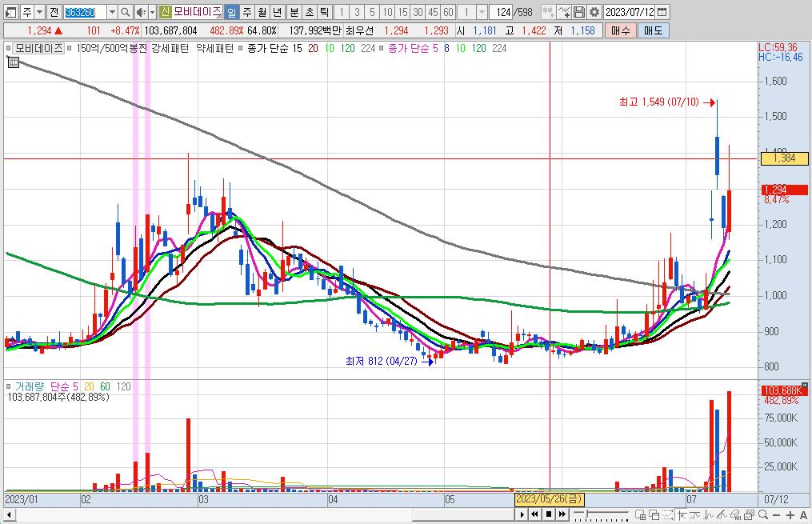Open chart settings gear icon

[594, 12]
